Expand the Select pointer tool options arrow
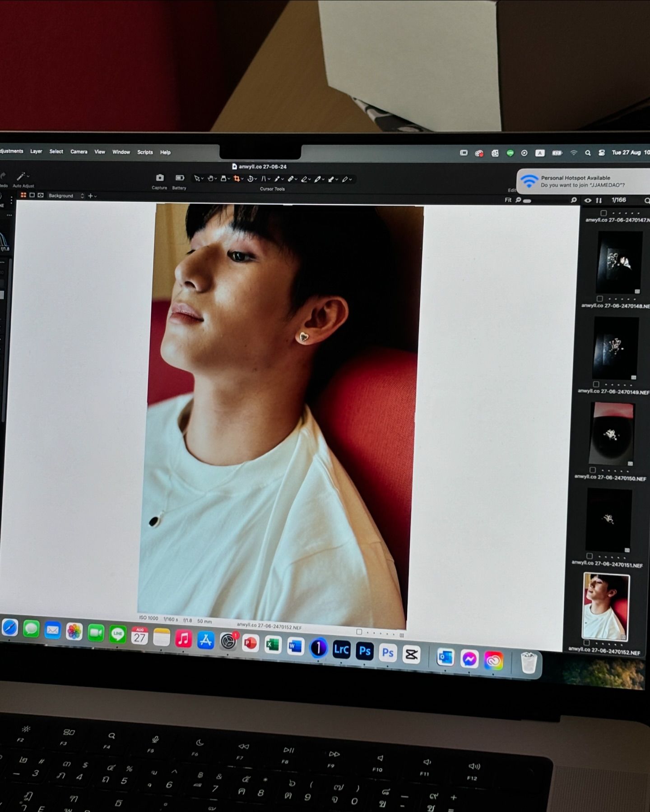Screen dimensions: 650x812 202,179
